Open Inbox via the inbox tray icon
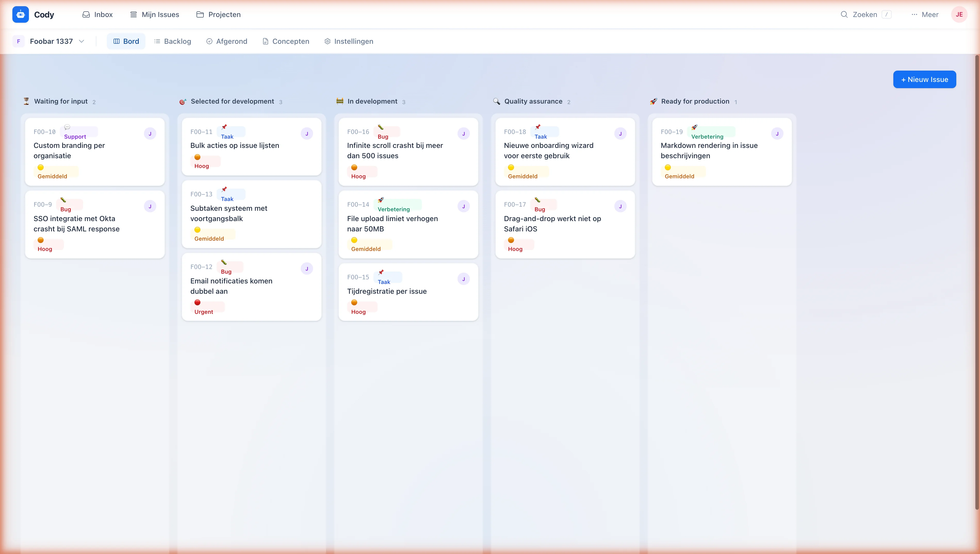The height and width of the screenshot is (554, 980). pyautogui.click(x=86, y=14)
